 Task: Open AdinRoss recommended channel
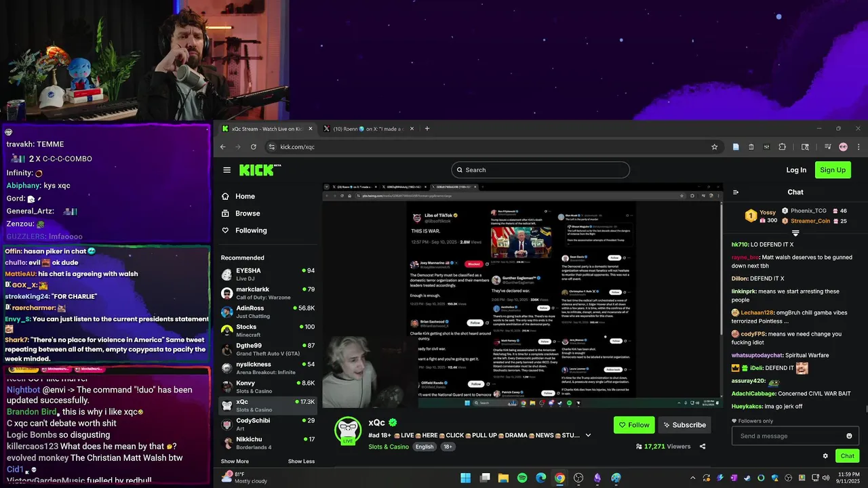click(268, 312)
